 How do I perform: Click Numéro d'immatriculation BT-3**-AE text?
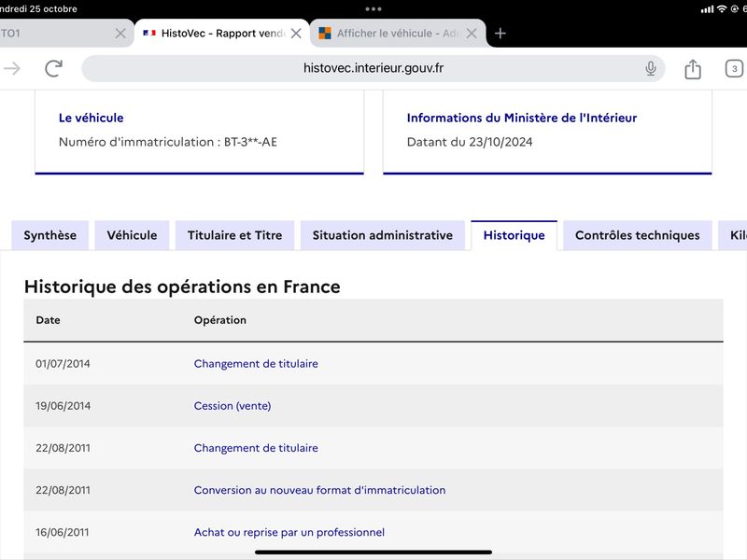(x=168, y=142)
